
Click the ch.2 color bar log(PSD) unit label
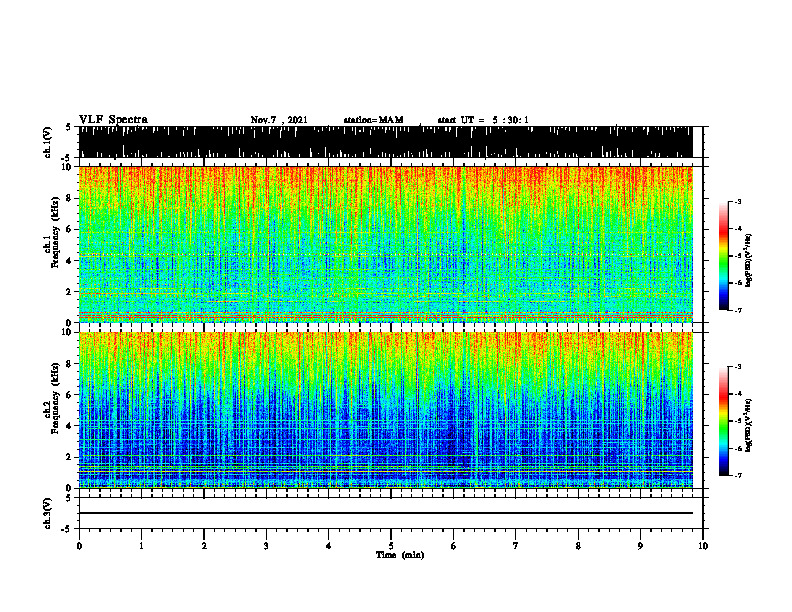(748, 425)
